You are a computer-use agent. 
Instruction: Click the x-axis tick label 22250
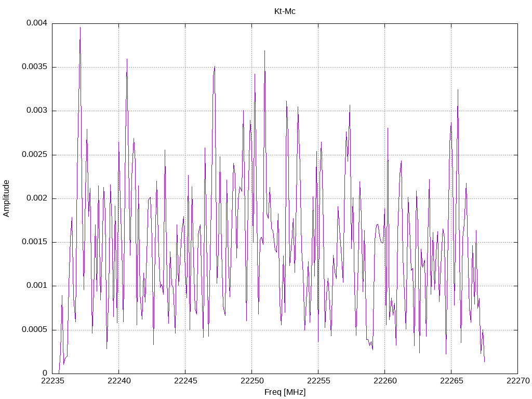click(252, 381)
